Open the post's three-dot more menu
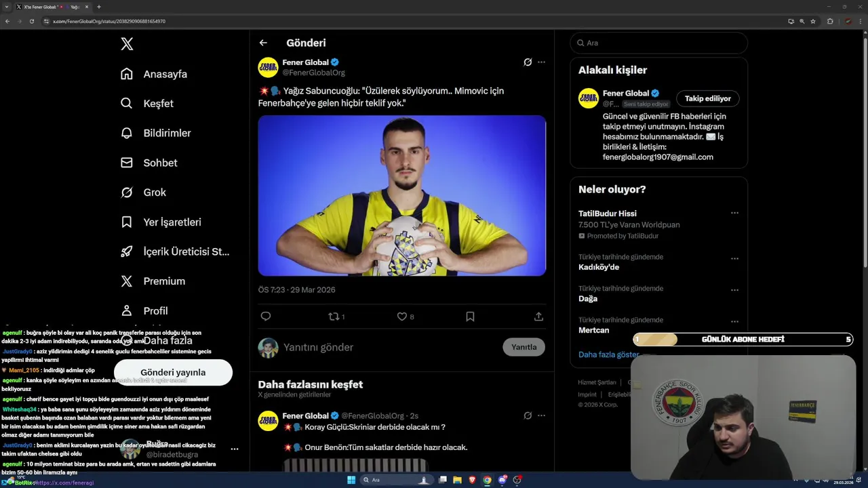Viewport: 868px width, 488px height. pos(541,62)
